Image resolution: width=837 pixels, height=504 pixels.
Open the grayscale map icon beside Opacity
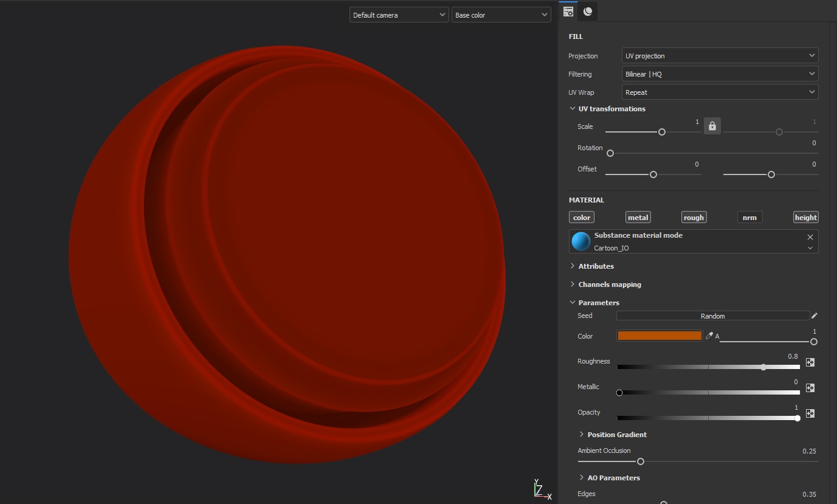pyautogui.click(x=810, y=413)
